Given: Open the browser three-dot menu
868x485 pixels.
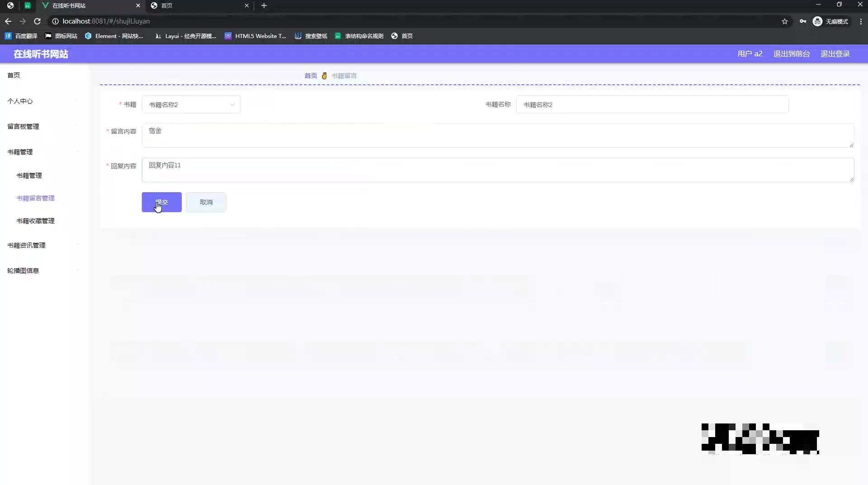Looking at the screenshot, I should [861, 21].
